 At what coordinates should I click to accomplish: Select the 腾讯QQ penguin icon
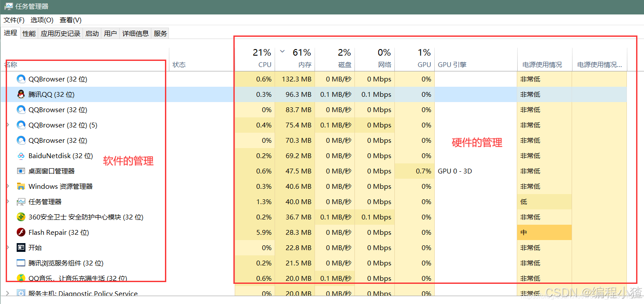[x=21, y=95]
